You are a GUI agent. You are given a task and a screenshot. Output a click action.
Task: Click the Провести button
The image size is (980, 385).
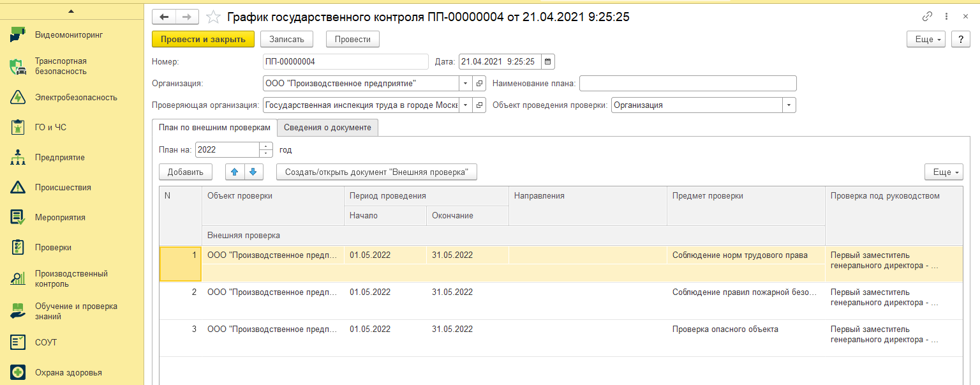tap(352, 39)
